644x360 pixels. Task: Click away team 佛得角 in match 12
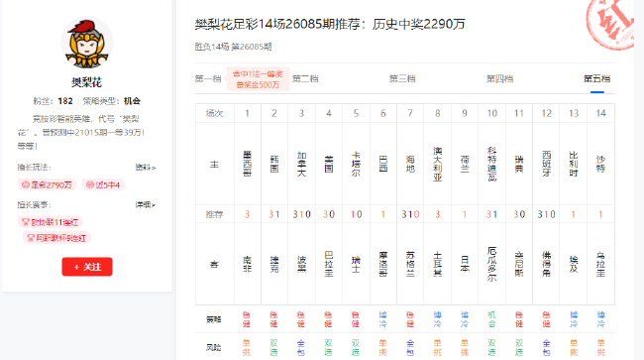546,264
